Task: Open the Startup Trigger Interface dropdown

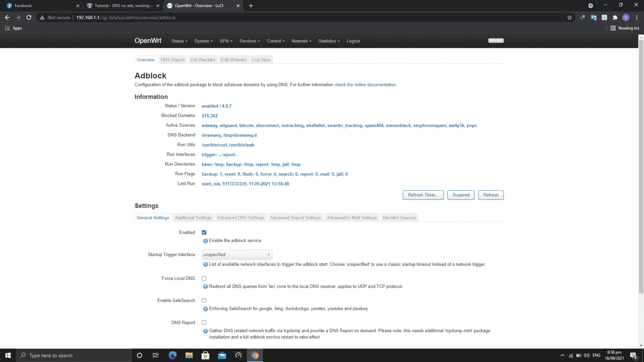Action: [237, 255]
